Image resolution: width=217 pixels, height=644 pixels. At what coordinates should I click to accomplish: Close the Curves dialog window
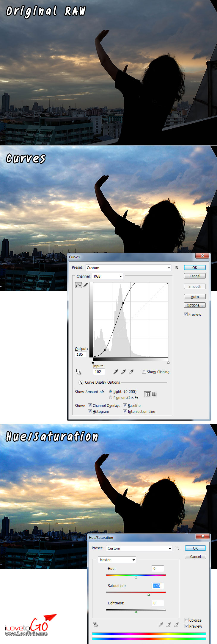click(x=203, y=256)
